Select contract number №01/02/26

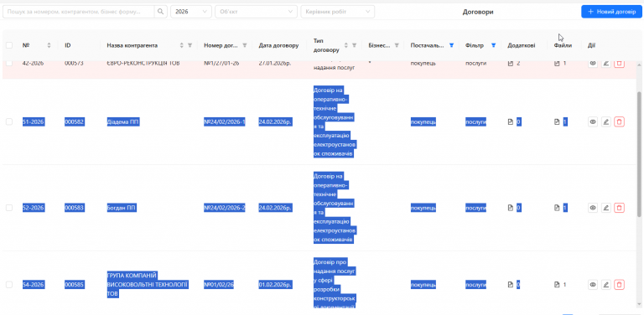(219, 284)
